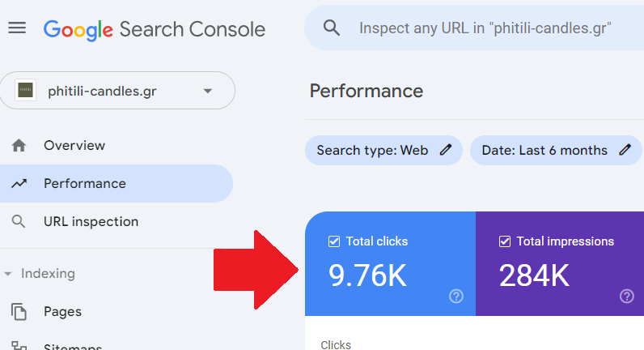Select URL inspection in the sidebar

point(91,222)
